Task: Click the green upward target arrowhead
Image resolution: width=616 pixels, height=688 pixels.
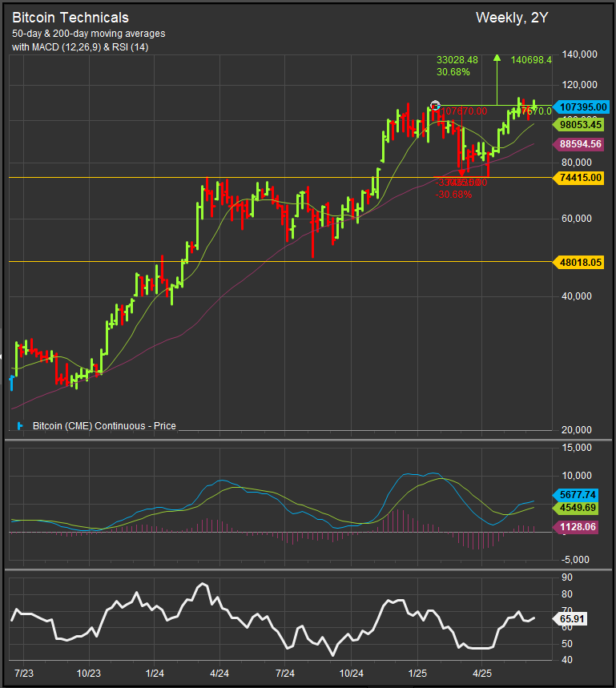Action: 497,58
